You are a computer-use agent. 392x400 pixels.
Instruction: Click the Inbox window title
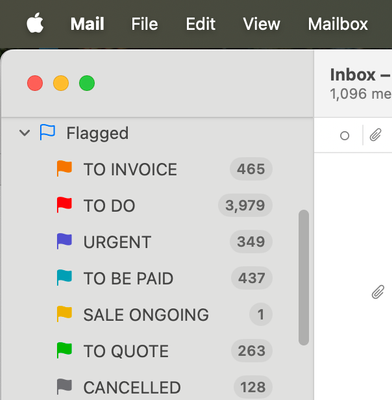tap(360, 75)
